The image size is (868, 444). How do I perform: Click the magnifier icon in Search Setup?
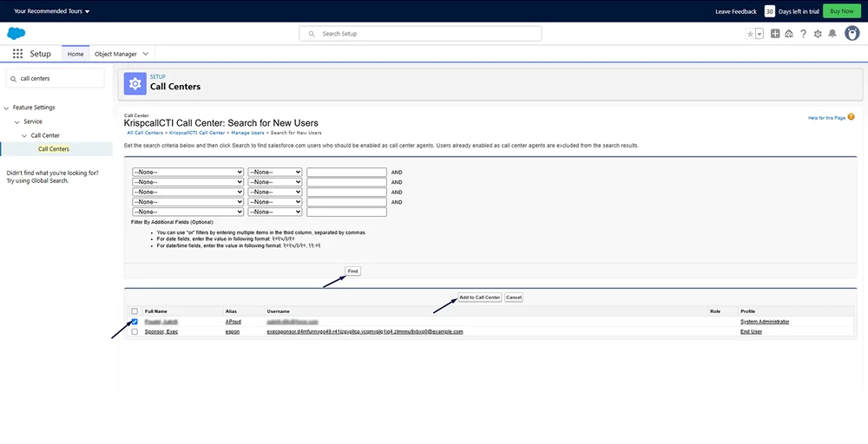[312, 34]
